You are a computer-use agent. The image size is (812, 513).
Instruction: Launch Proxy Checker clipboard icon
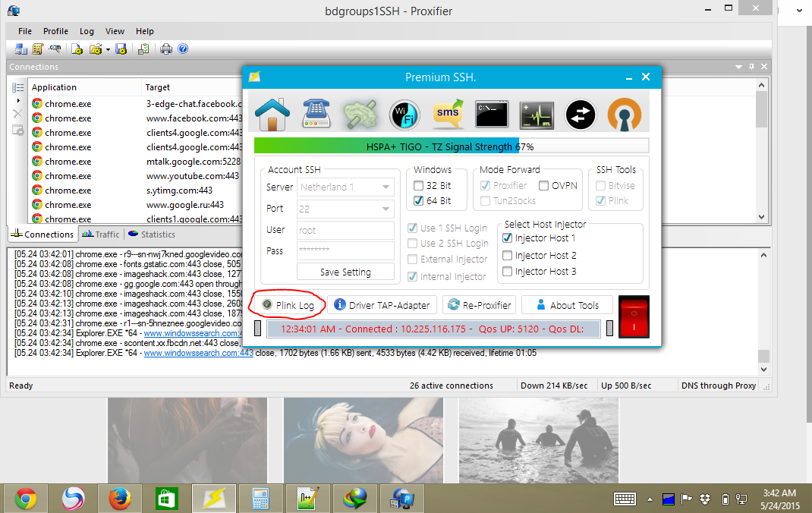[x=143, y=49]
